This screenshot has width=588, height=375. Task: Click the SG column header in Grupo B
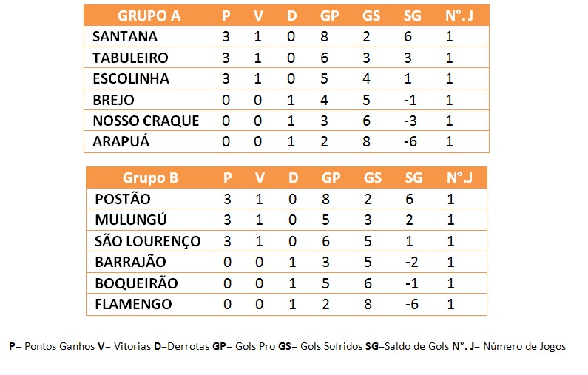pos(413,178)
